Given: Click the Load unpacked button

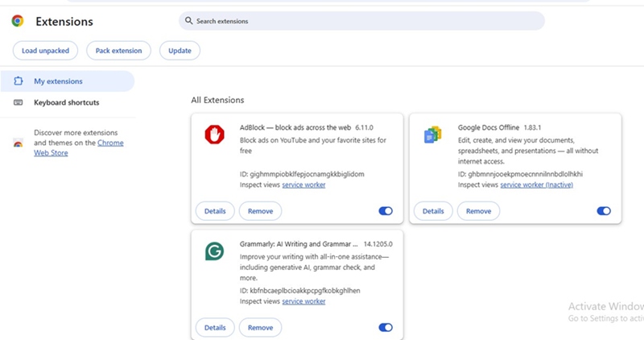Looking at the screenshot, I should (x=45, y=51).
